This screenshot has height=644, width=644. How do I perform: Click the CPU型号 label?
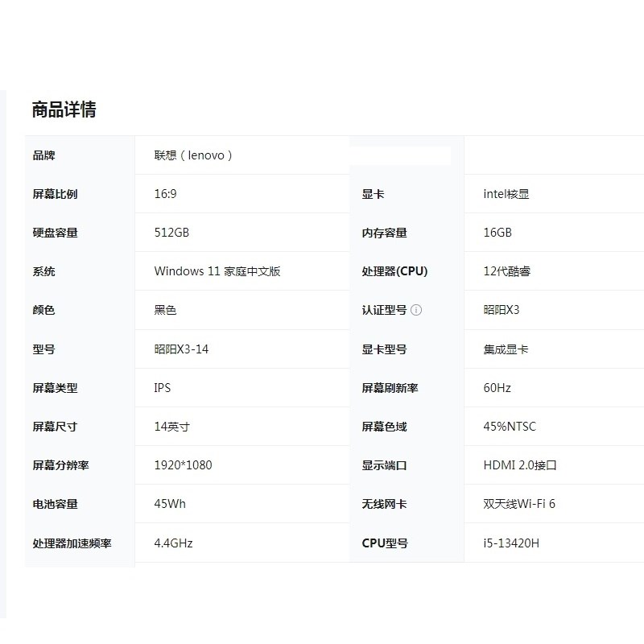[385, 543]
